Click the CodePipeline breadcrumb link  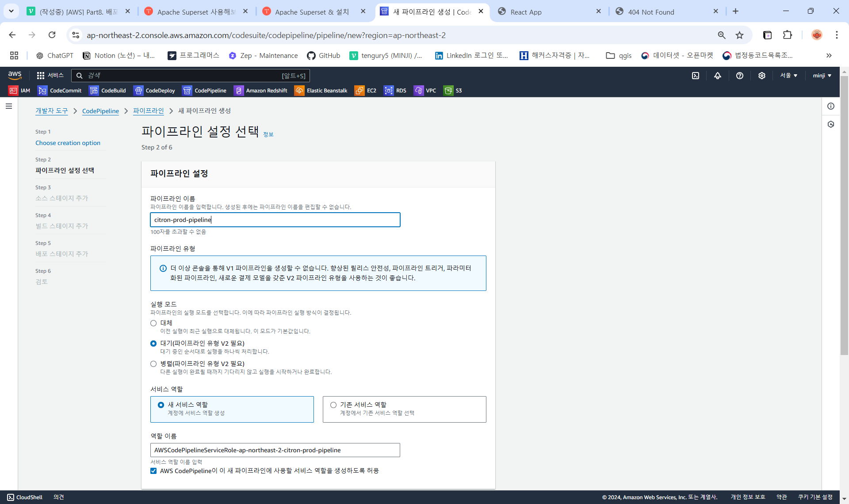tap(100, 111)
